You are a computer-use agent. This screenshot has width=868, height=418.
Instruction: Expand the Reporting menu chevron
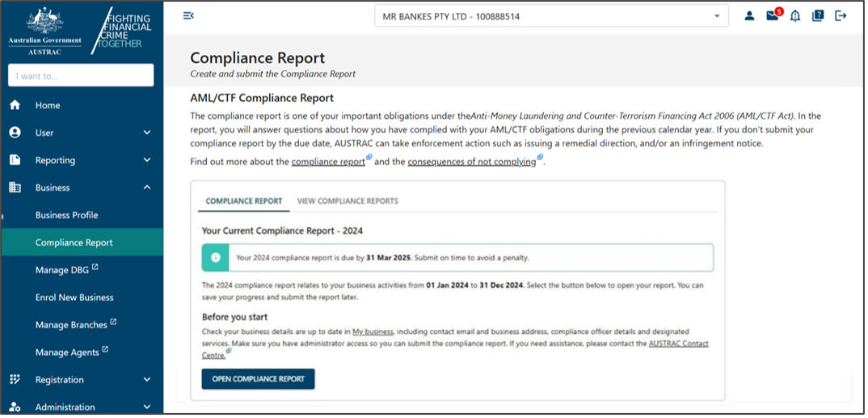(x=147, y=160)
